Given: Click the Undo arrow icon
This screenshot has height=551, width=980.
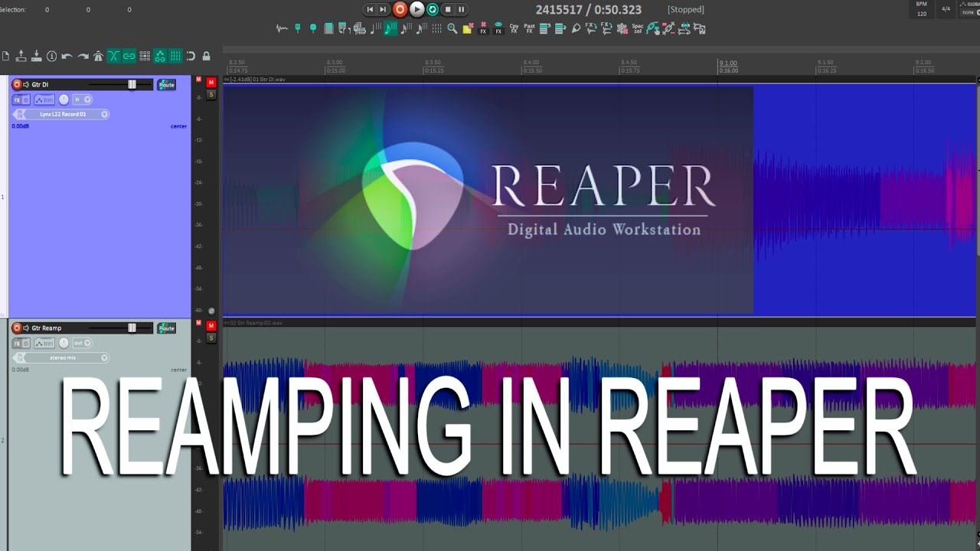Looking at the screenshot, I should tap(67, 56).
